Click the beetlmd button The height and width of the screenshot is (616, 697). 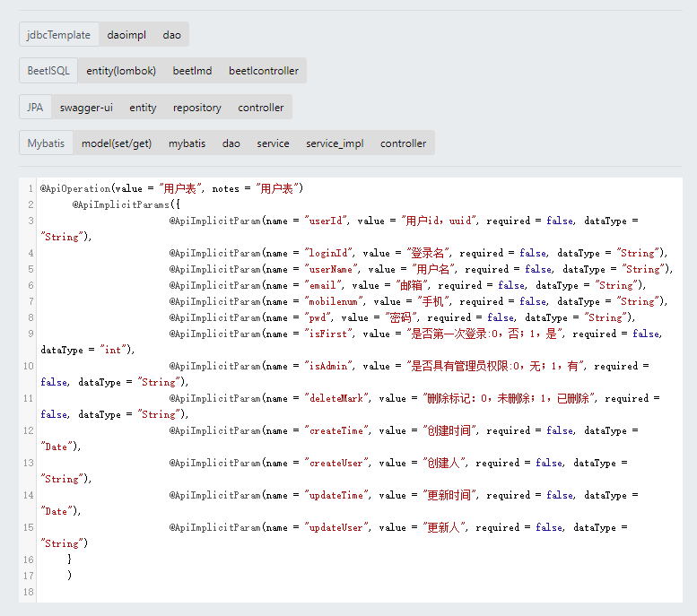click(192, 71)
